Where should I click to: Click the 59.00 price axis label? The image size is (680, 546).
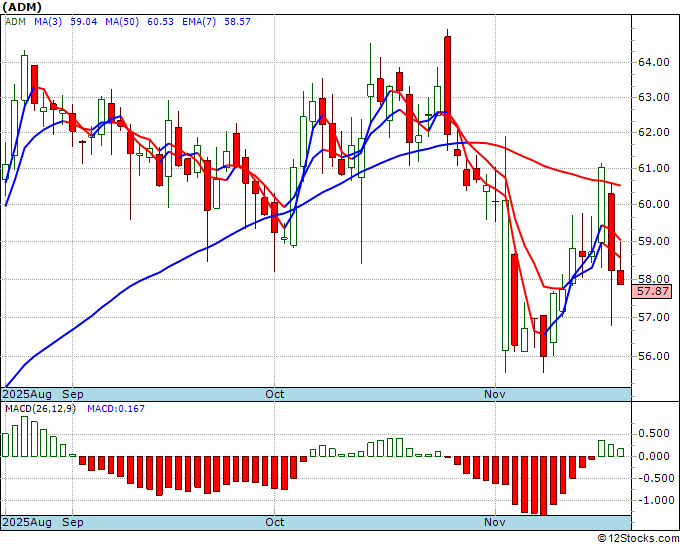pos(654,241)
